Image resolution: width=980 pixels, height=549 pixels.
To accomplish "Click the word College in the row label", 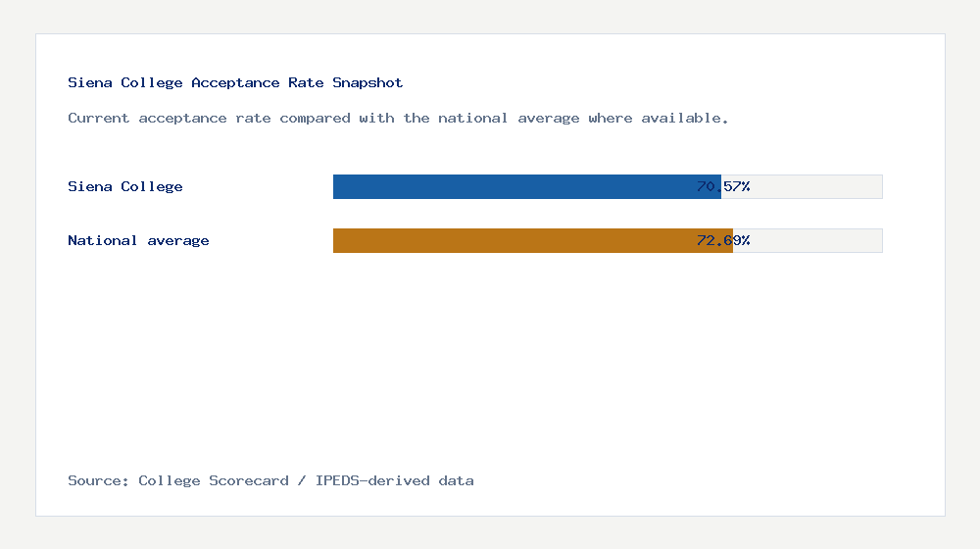I will 152,186.
